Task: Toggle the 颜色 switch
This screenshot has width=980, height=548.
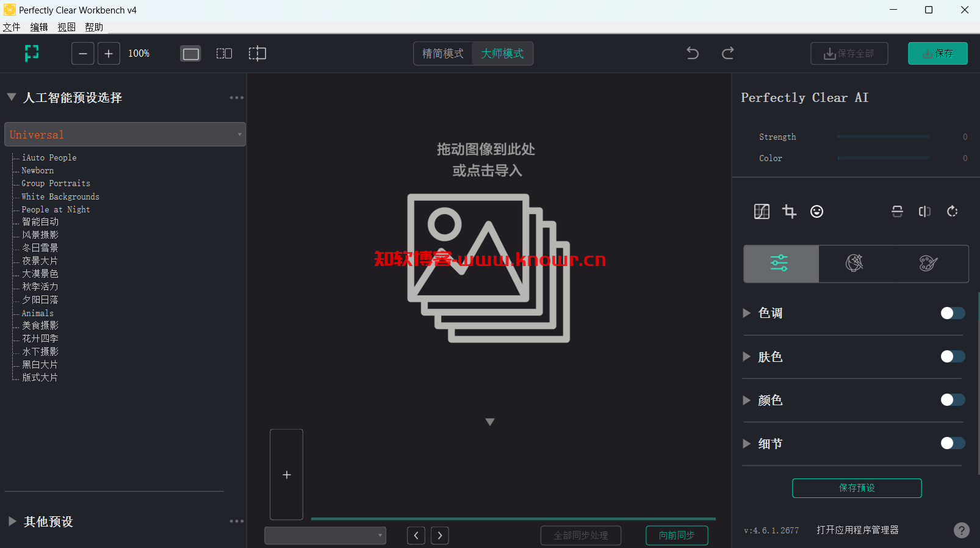Action: pos(953,400)
